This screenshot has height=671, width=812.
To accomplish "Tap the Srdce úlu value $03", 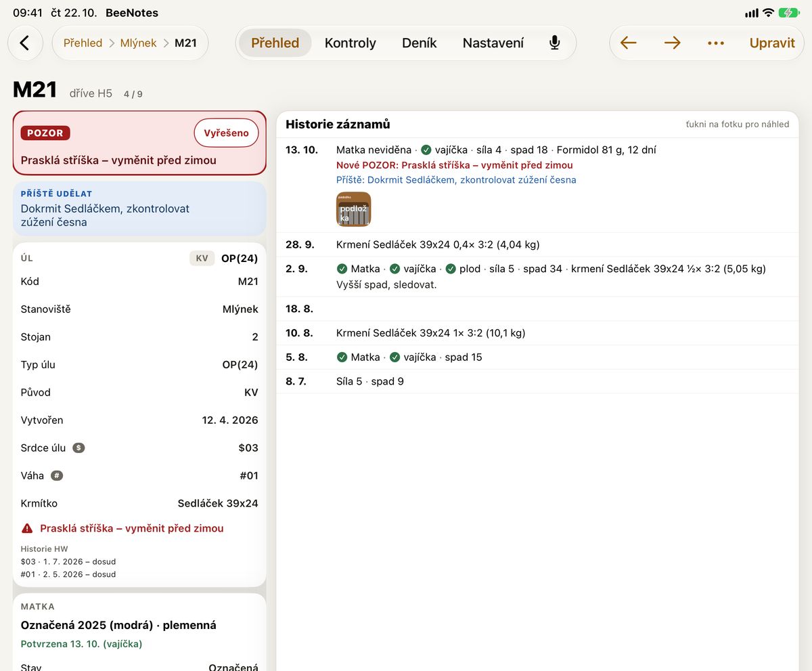I will pyautogui.click(x=248, y=448).
